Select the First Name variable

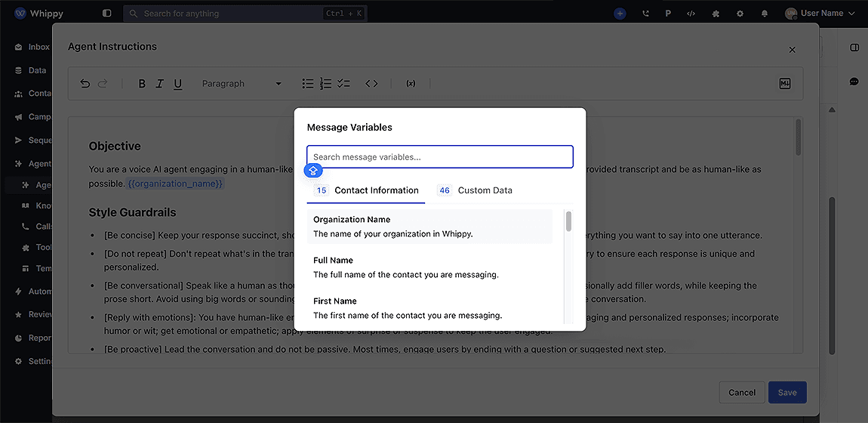tap(429, 308)
